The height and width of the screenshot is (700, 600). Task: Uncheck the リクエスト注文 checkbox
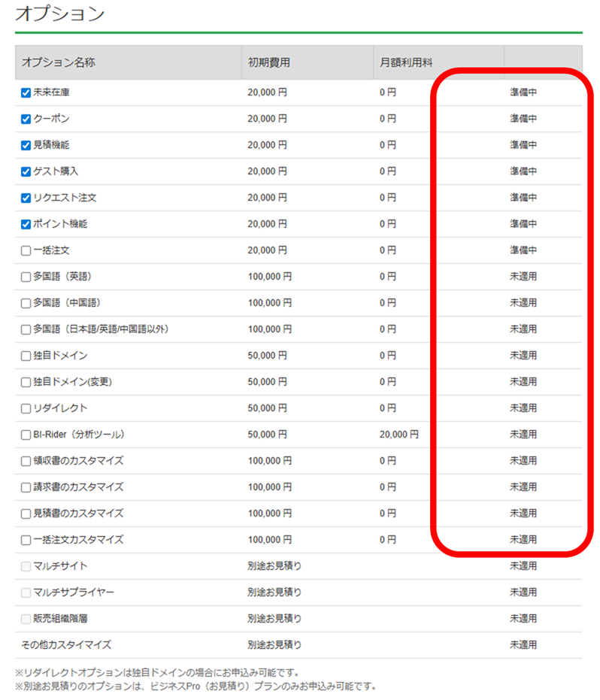coord(26,198)
